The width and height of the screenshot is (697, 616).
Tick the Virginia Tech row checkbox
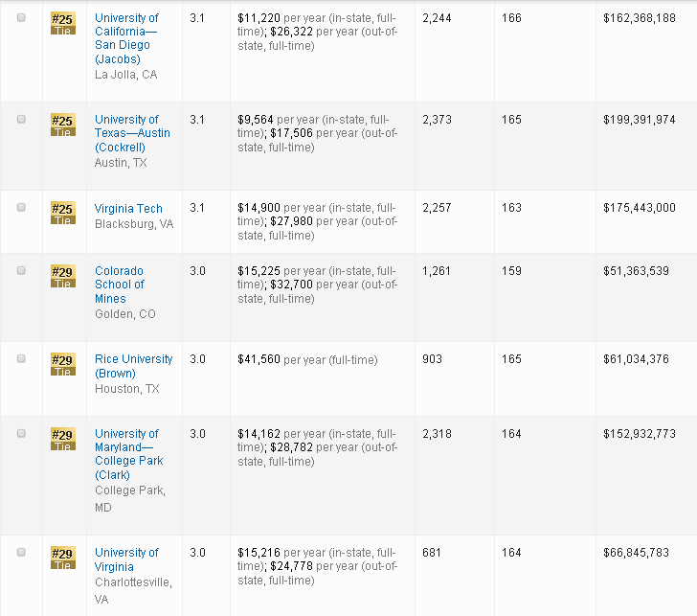(21, 208)
